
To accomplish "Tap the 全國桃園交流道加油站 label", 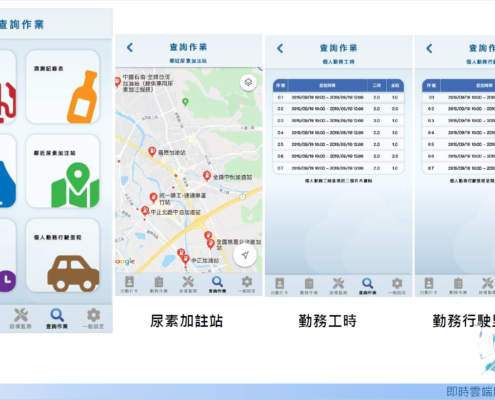I will pyautogui.click(x=239, y=244).
